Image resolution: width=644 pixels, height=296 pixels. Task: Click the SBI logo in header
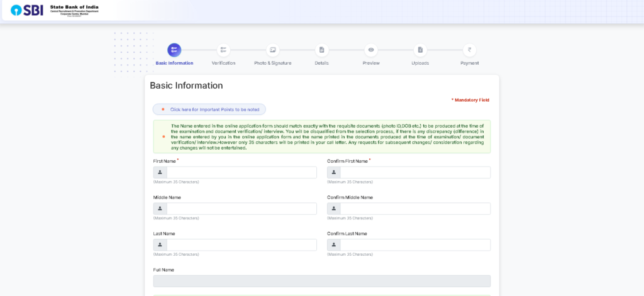click(x=26, y=10)
